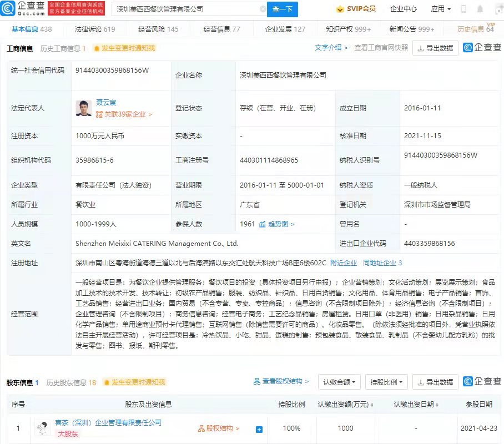The image size is (504, 444).
Task: Open 企业中心 link
Action: point(404,9)
